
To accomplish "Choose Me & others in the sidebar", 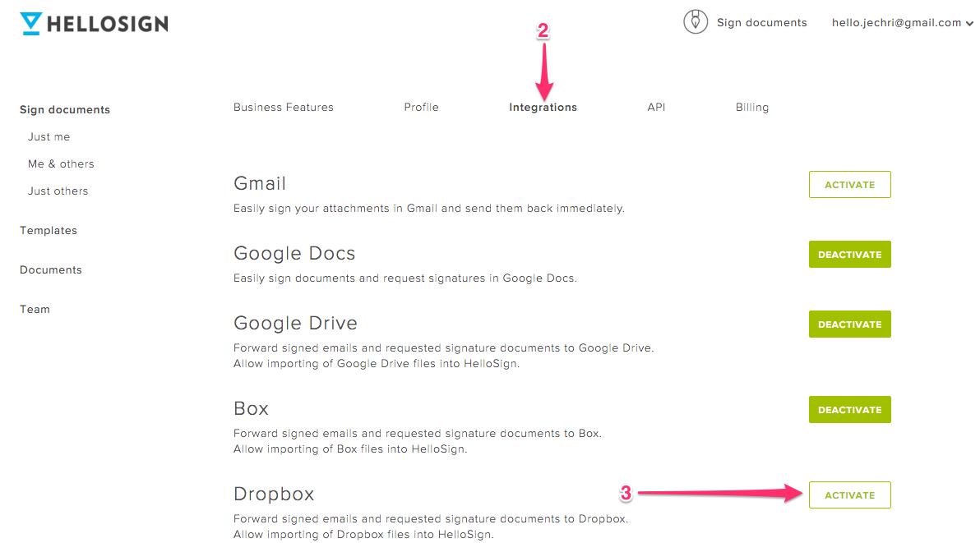I will pyautogui.click(x=61, y=164).
